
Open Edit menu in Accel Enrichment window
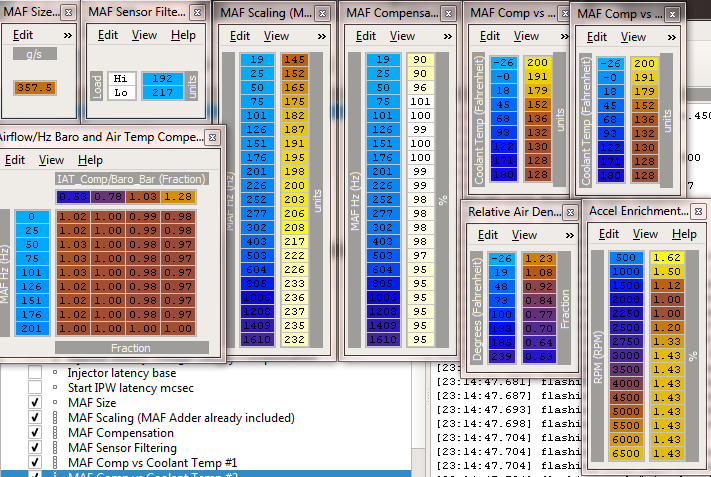609,234
